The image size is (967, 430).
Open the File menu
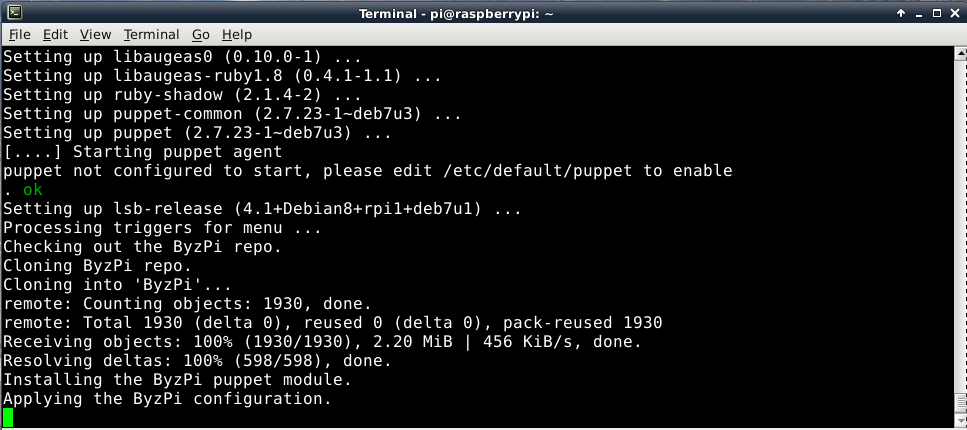[x=20, y=34]
